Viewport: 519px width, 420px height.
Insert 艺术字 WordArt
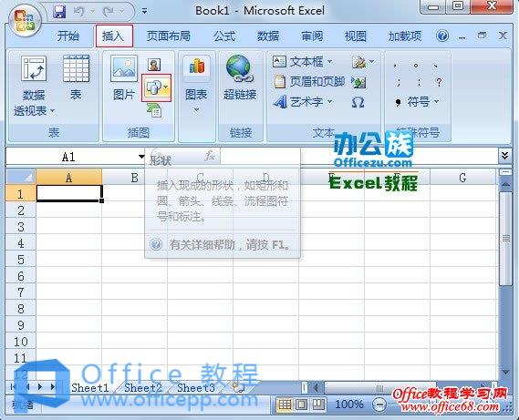pos(298,102)
